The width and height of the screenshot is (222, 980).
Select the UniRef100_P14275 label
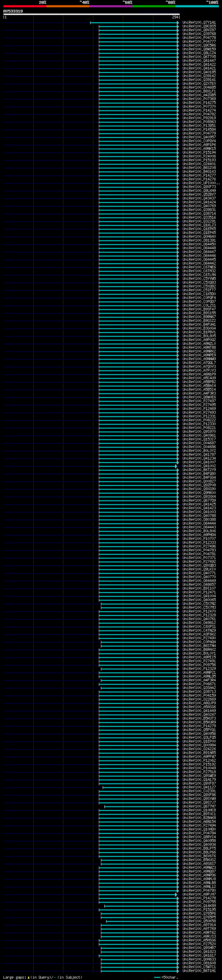pyautogui.click(x=199, y=103)
